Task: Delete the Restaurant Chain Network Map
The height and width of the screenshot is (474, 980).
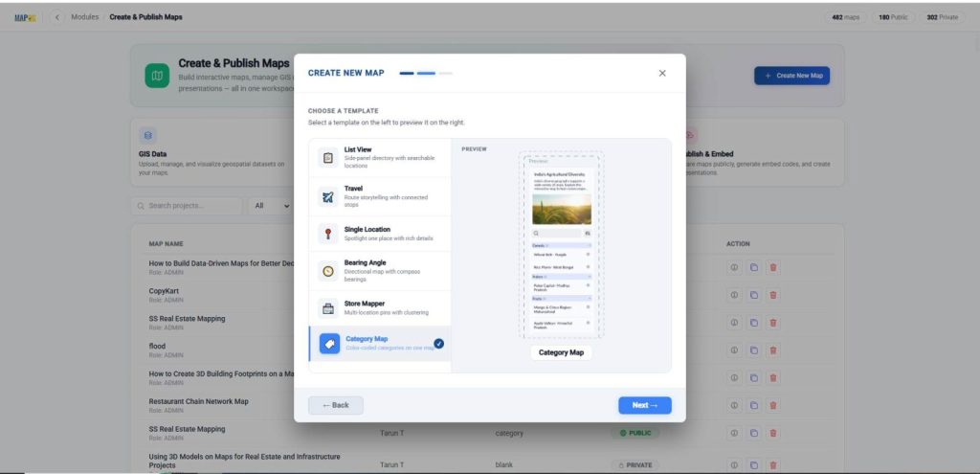Action: (x=773, y=405)
